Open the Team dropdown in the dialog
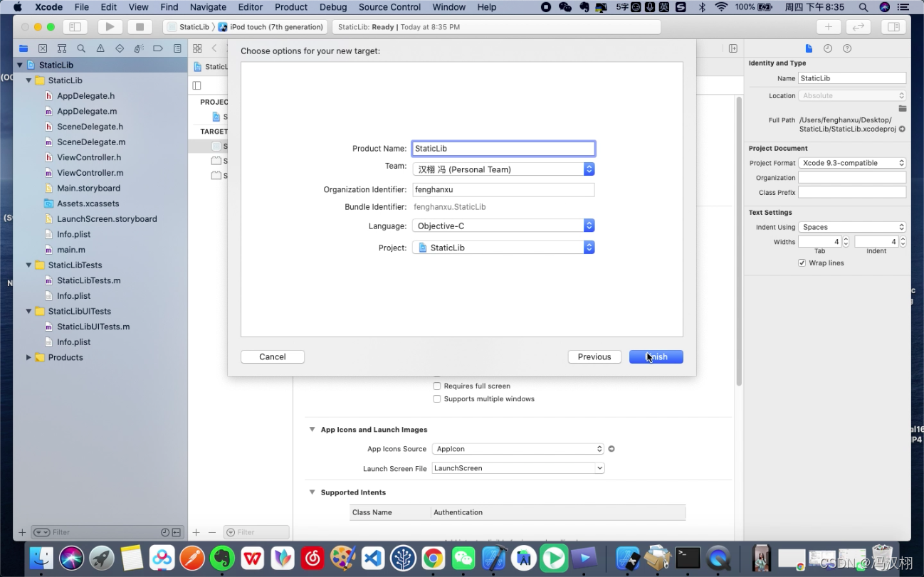The image size is (924, 577). tap(503, 169)
